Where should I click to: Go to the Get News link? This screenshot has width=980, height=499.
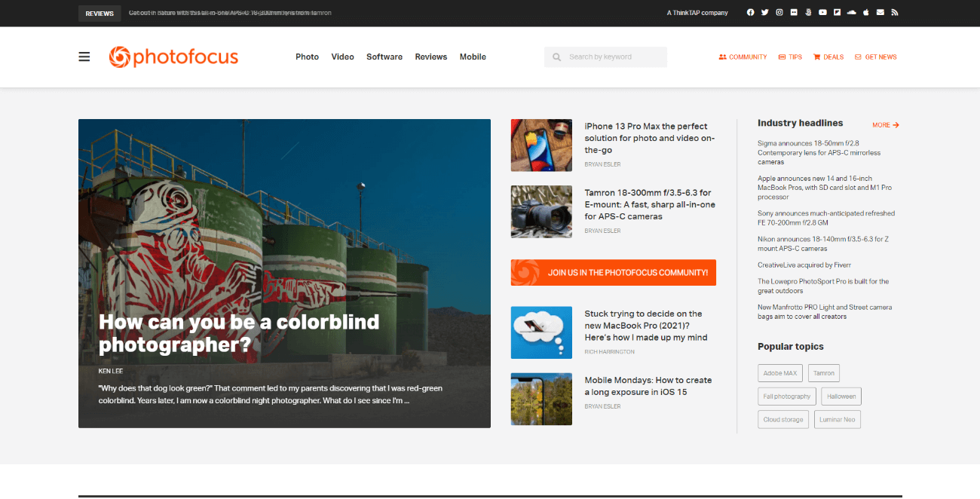click(875, 57)
